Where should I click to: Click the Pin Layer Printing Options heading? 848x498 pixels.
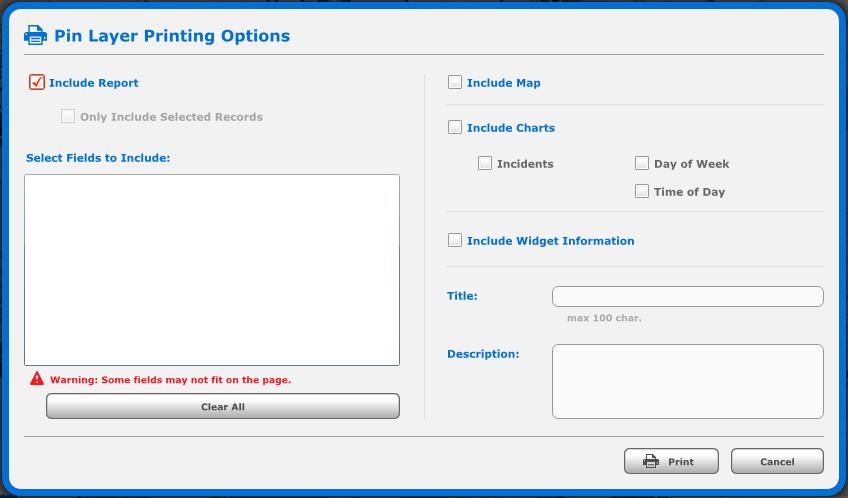click(172, 36)
